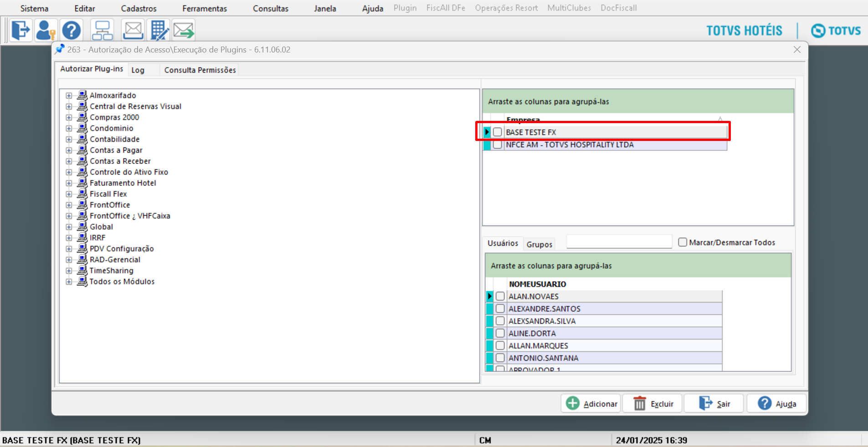Expand the Condominio tree node
This screenshot has width=868, height=447.
pos(69,128)
